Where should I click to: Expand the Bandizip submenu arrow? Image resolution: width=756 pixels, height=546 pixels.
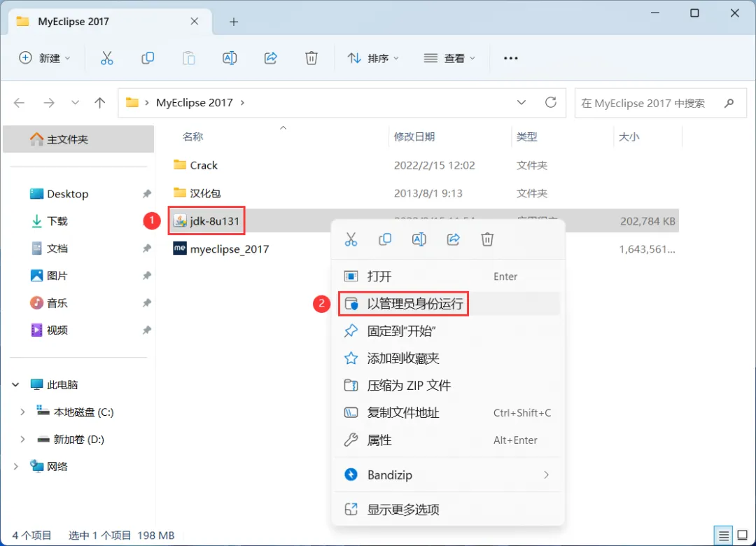546,475
